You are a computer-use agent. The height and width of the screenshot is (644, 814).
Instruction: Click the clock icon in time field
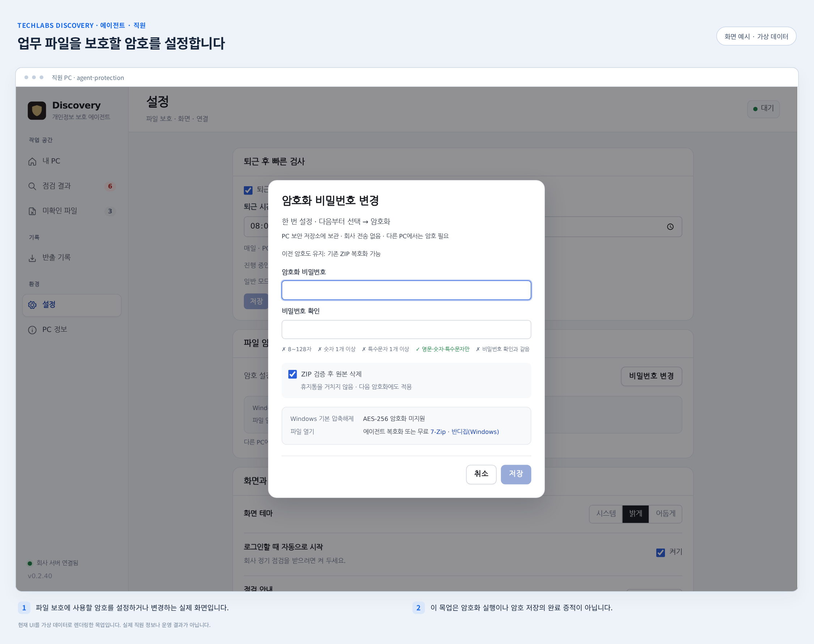click(x=670, y=227)
